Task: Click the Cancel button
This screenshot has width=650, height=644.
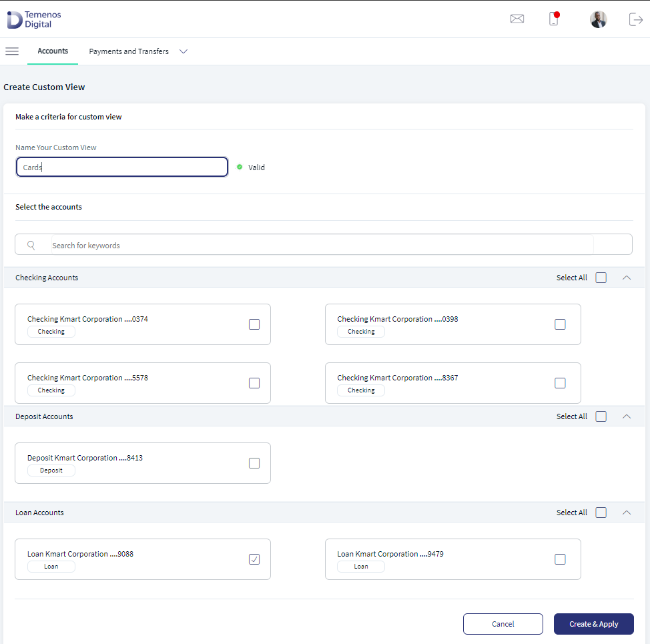Action: pyautogui.click(x=503, y=624)
